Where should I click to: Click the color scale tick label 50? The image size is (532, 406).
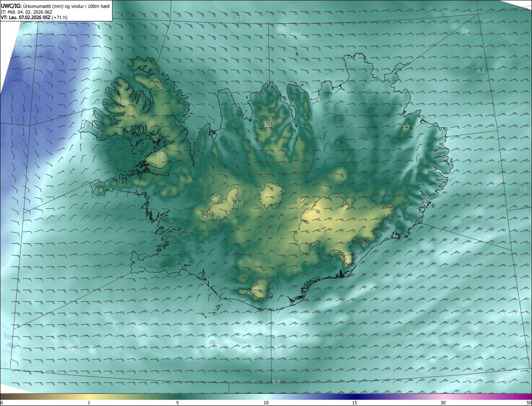[529, 403]
